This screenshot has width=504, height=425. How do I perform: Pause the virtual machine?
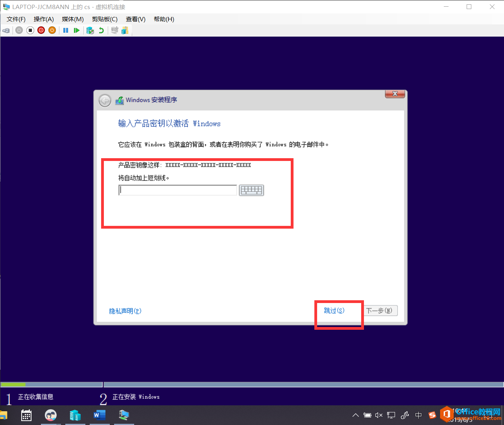(66, 30)
